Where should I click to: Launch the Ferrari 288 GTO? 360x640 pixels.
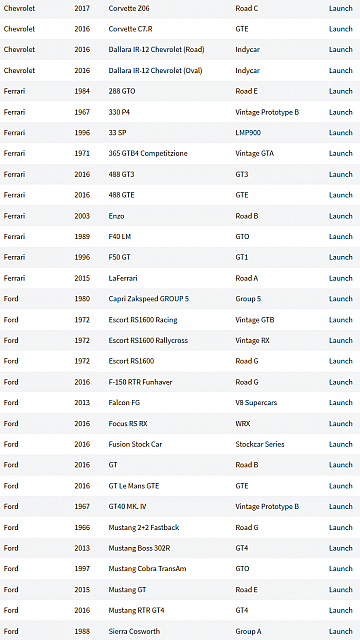[x=340, y=91]
